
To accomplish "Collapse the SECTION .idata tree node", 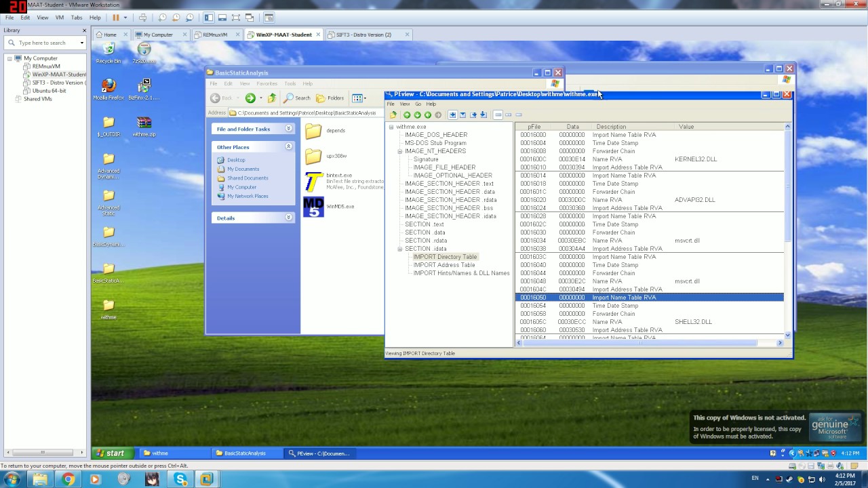I will 400,249.
